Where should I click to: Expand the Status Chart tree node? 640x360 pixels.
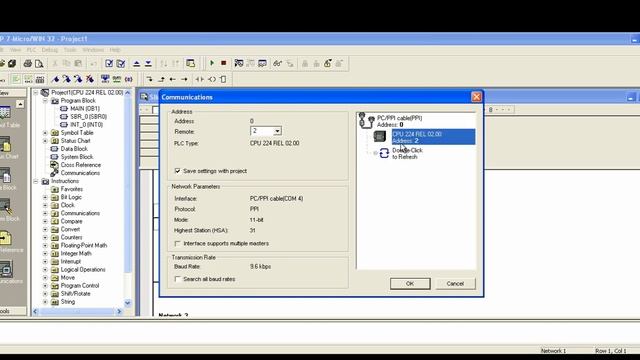point(45,141)
